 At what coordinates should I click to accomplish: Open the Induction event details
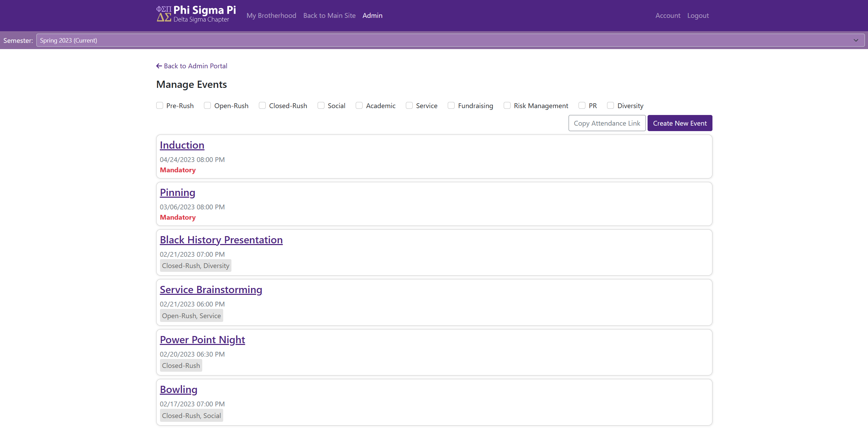[182, 145]
